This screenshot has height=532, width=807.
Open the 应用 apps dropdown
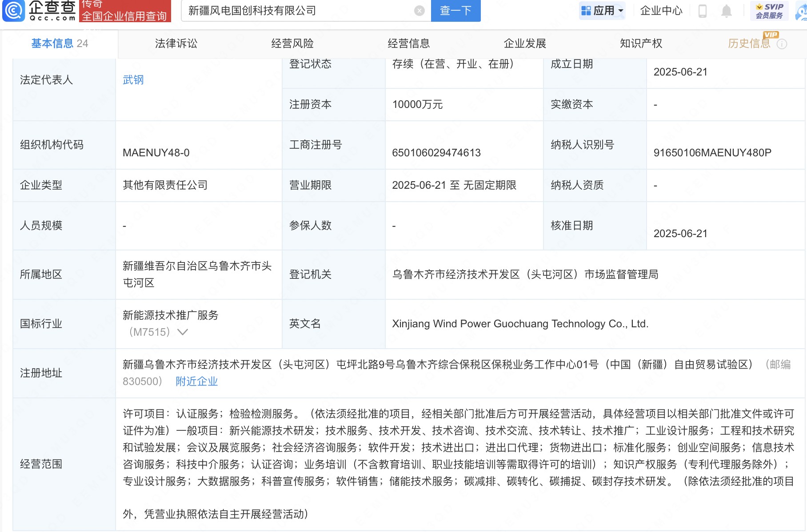point(602,11)
